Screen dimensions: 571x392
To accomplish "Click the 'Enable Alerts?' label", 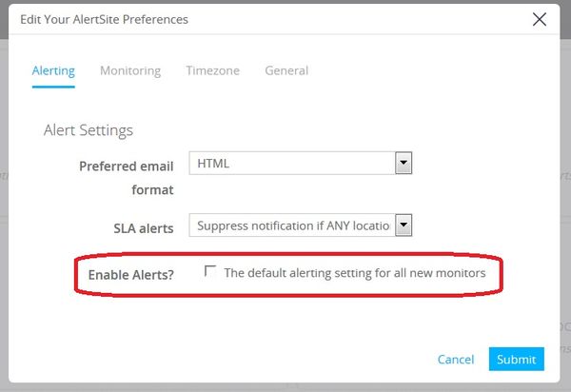I will click(130, 275).
